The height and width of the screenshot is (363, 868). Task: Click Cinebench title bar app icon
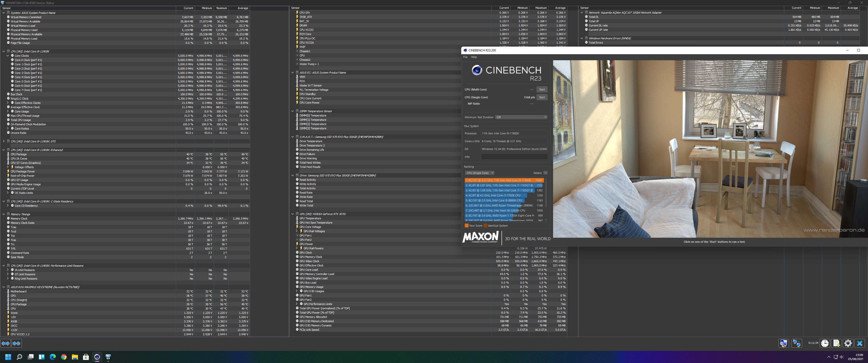[465, 50]
